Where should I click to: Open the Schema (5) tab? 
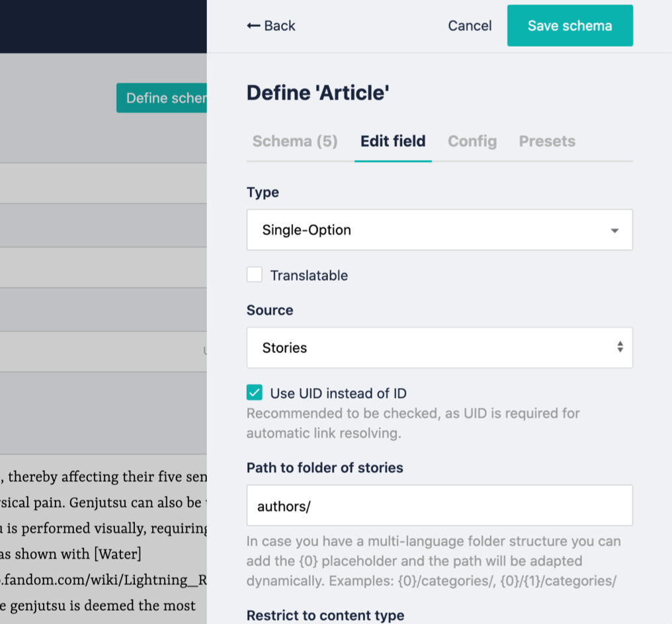[x=295, y=141]
